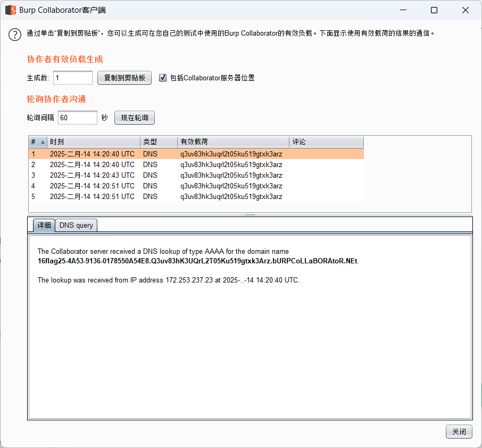Viewport: 482px width, 448px height.
Task: Toggle the Collaborator server location option
Action: (x=163, y=77)
